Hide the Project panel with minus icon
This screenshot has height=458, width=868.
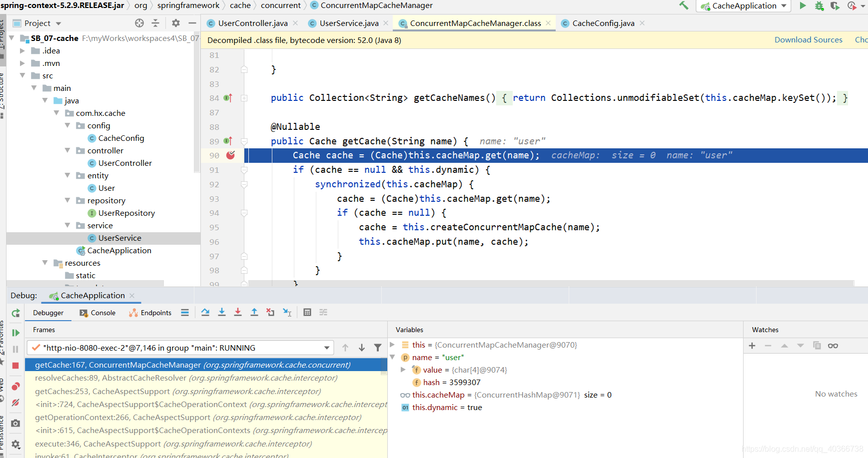(192, 23)
